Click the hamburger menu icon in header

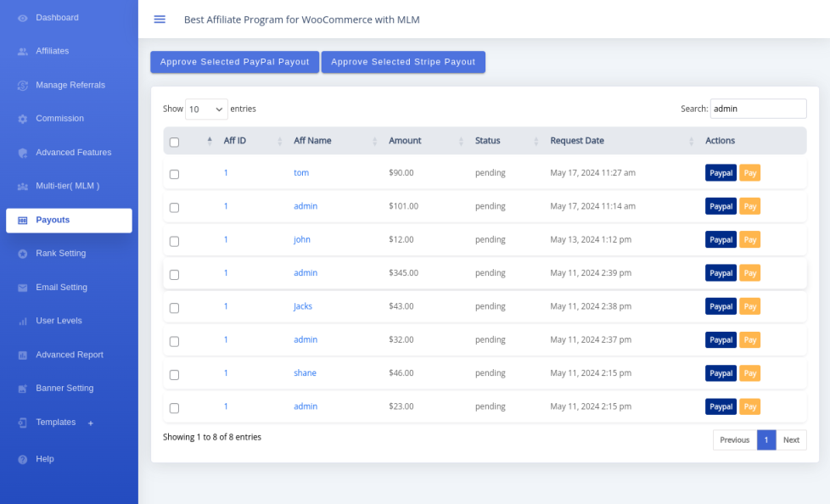point(160,20)
